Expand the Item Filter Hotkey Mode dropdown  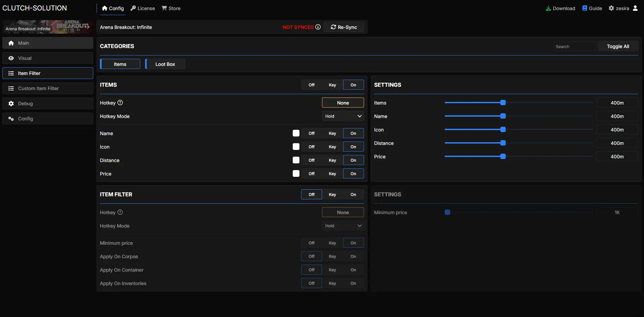[x=343, y=226]
